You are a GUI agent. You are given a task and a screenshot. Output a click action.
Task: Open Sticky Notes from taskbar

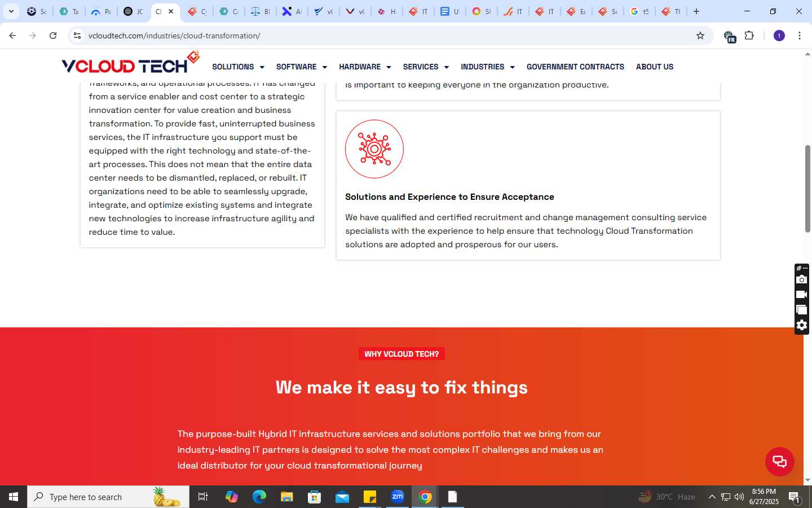[370, 497]
